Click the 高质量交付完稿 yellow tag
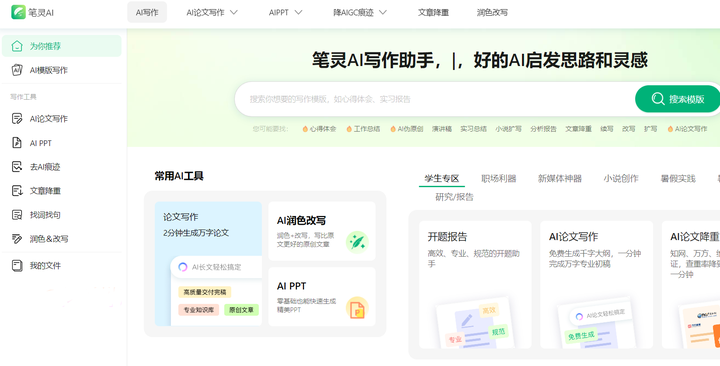720x366 pixels. [204, 292]
